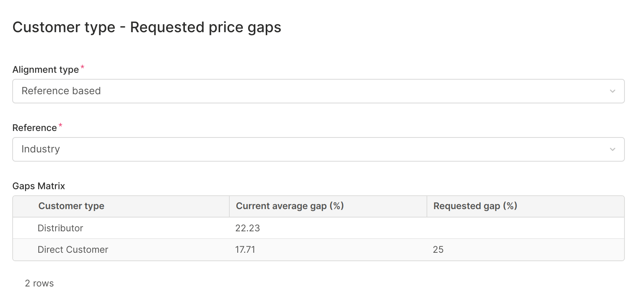Click the Alignment type label

(x=46, y=70)
